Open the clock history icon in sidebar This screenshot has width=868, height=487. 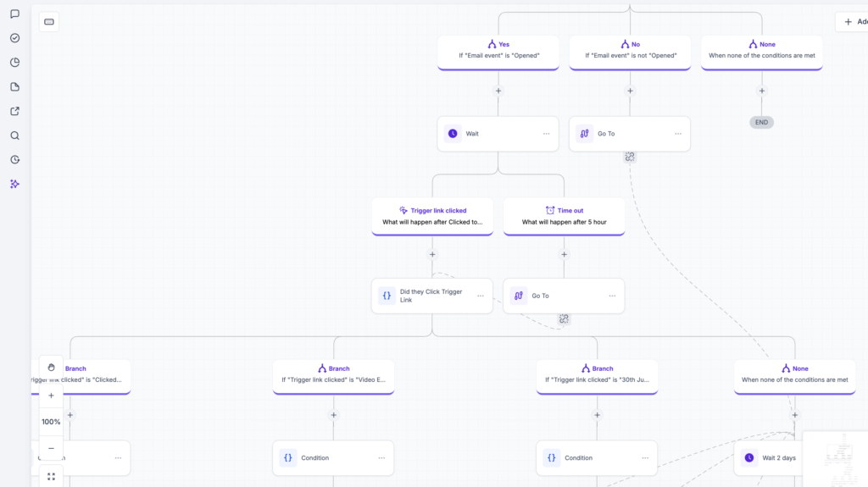15,160
